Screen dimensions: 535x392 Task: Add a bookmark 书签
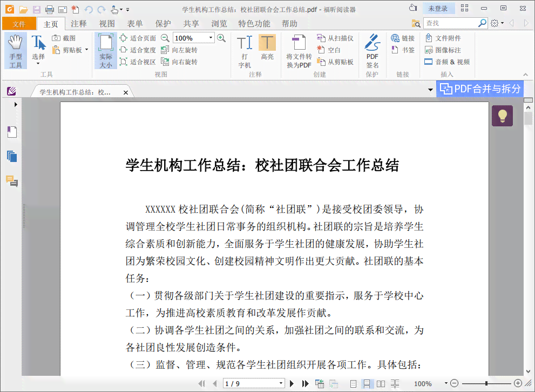tap(403, 50)
